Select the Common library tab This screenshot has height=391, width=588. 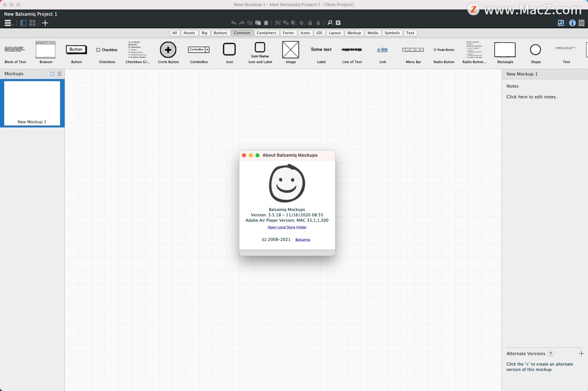[x=242, y=33]
